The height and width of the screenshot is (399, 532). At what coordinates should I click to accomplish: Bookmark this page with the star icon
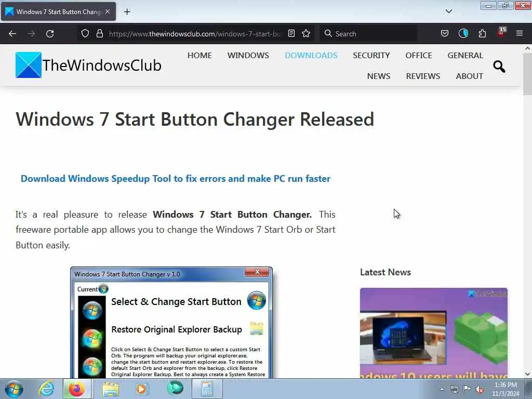pos(306,34)
